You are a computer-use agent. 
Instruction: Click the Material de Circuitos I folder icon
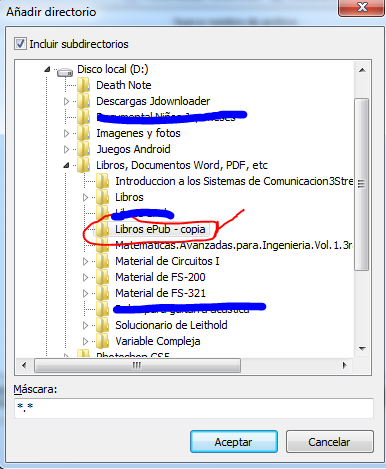point(102,261)
